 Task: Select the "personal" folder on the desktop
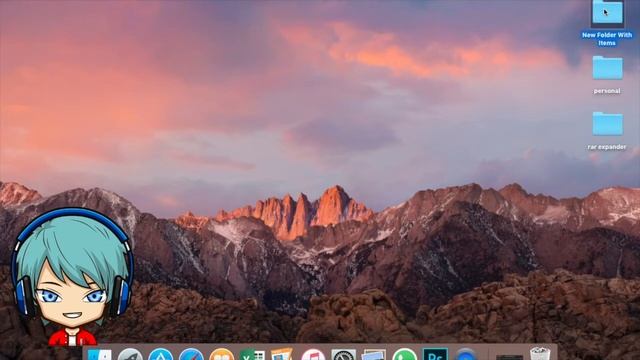click(607, 68)
